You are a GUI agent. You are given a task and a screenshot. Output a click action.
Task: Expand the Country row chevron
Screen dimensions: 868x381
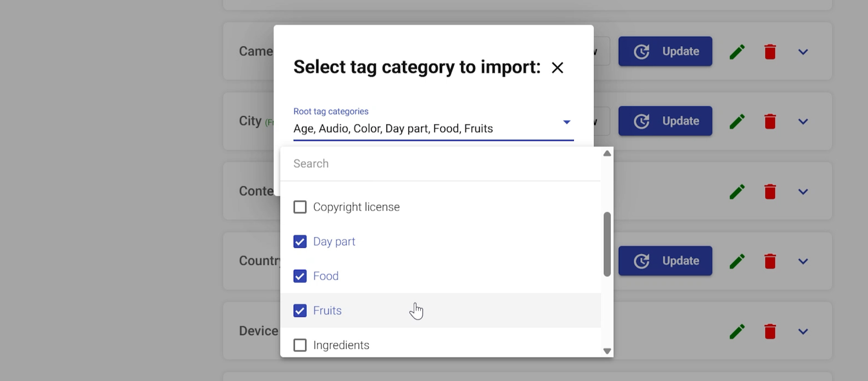point(803,261)
